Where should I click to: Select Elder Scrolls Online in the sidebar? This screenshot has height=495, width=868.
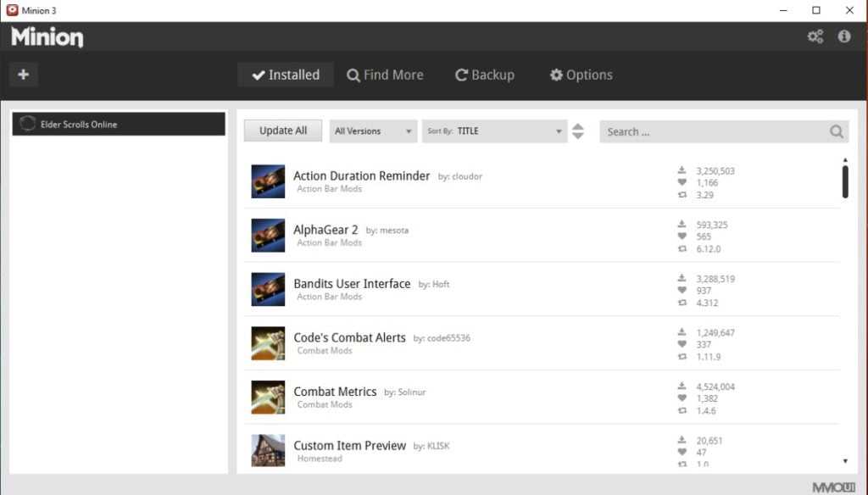(x=119, y=125)
